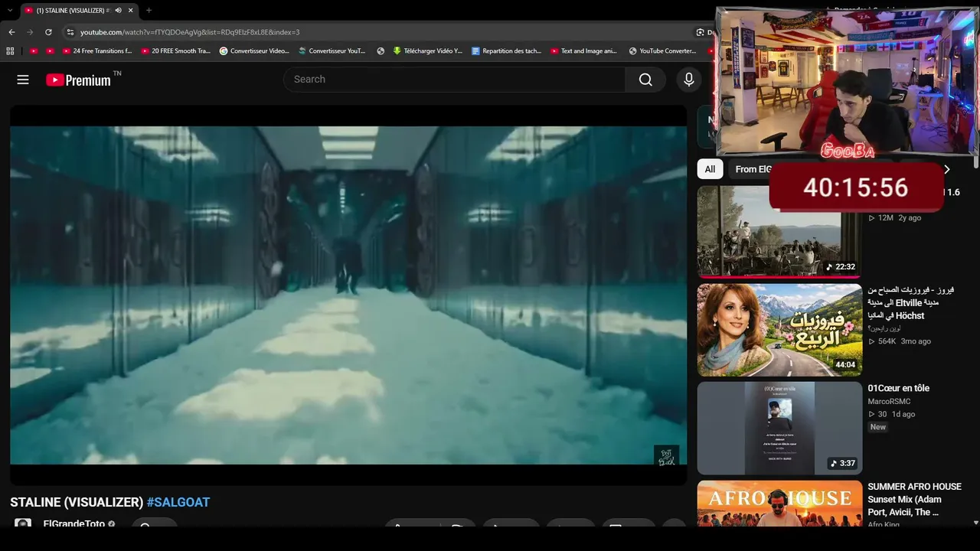
Task: Focus the YouTube search field
Action: pos(455,80)
